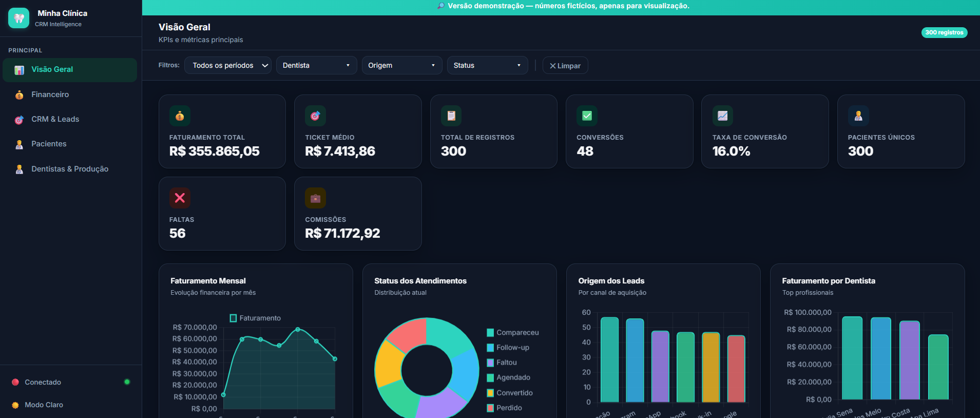The width and height of the screenshot is (980, 418).
Task: Click the Ticket Médio target icon
Action: coord(315,116)
